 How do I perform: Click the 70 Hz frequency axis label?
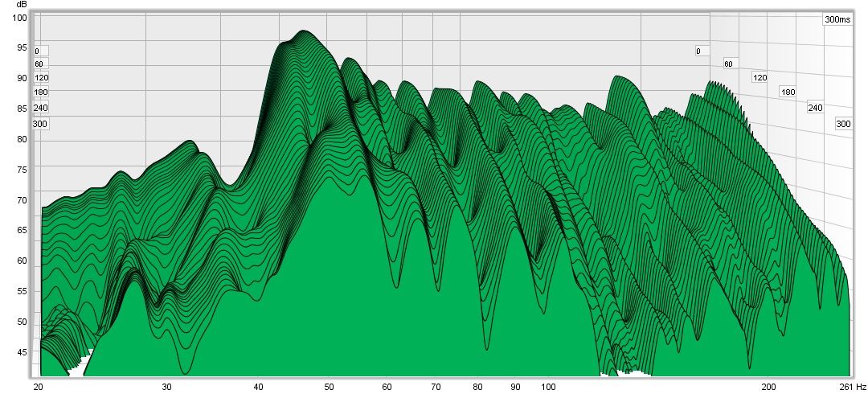[436, 387]
